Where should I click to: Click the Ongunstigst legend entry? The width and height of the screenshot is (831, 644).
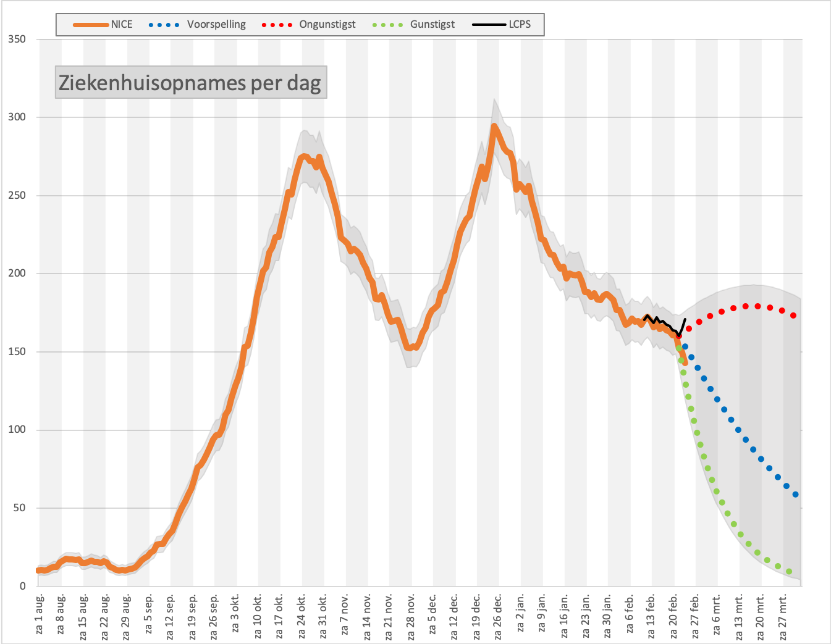[x=308, y=25]
